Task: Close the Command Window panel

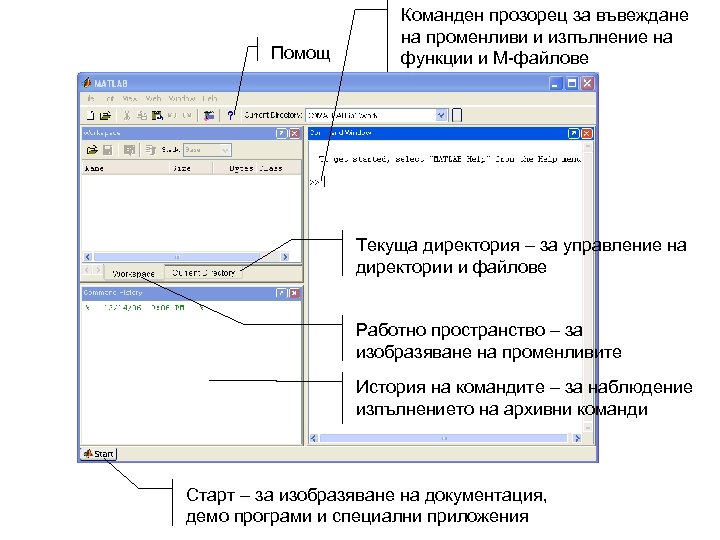Action: 586,133
